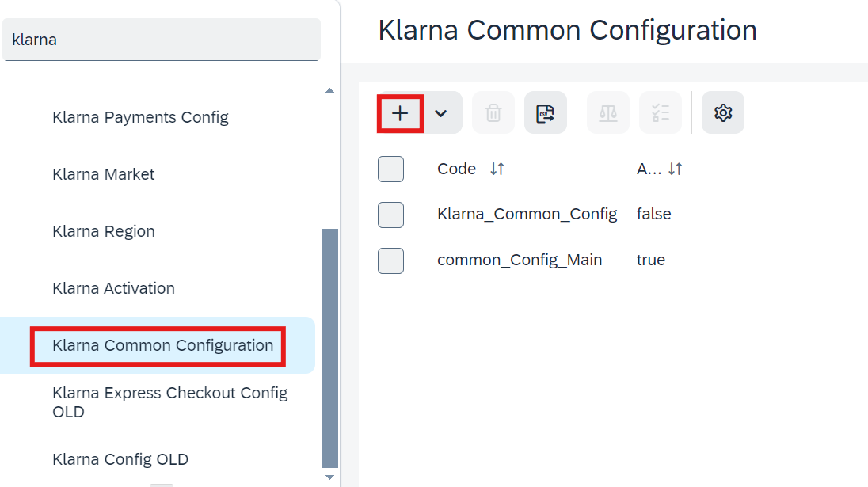
Task: Check the box for common_Config_Main row
Action: tap(390, 261)
